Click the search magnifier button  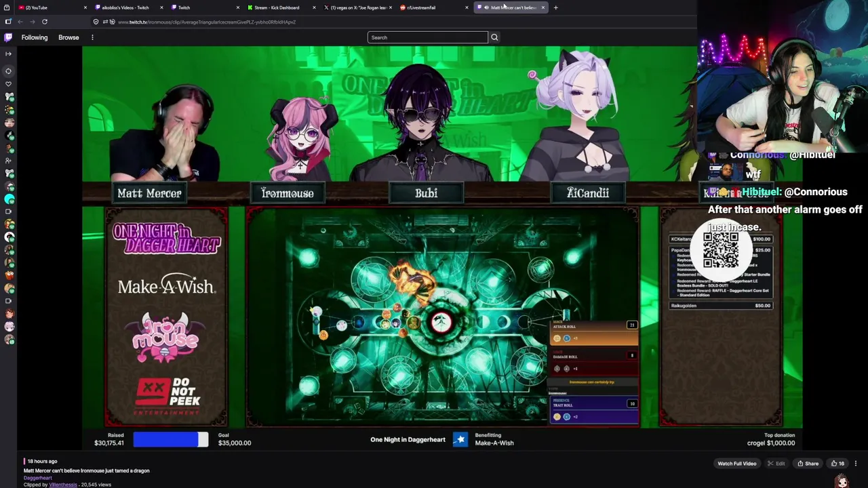(494, 37)
